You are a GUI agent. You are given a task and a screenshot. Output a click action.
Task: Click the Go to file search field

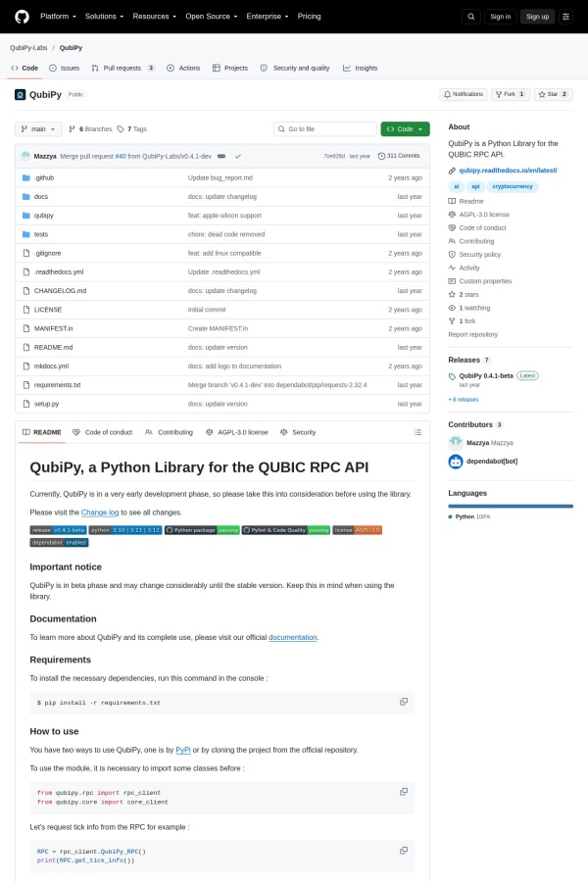[x=325, y=128]
